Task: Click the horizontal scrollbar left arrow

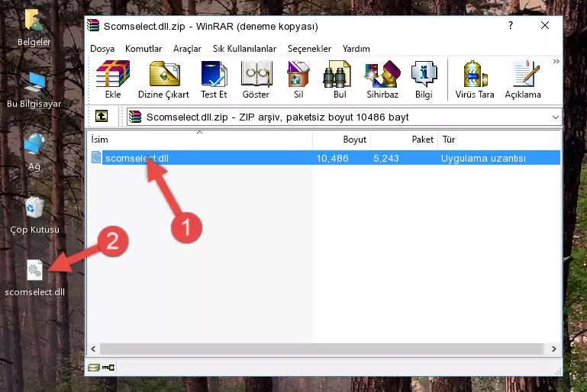Action: click(94, 349)
